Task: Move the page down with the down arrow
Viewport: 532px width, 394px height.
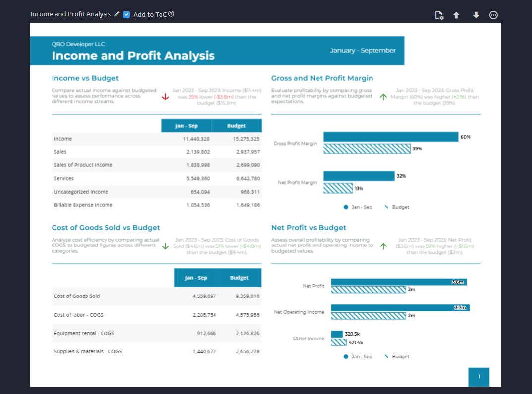Action: click(476, 15)
